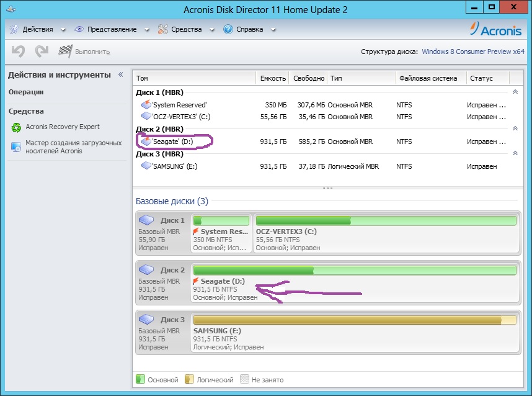532x396 pixels.
Task: Collapse the Диск 3 (MBR) group
Action: click(x=515, y=153)
